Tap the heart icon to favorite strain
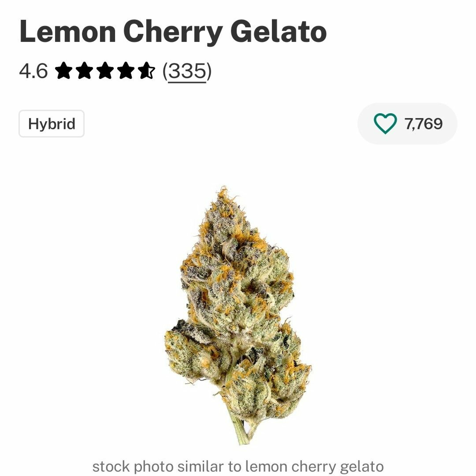The width and height of the screenshot is (476, 476). point(385,123)
